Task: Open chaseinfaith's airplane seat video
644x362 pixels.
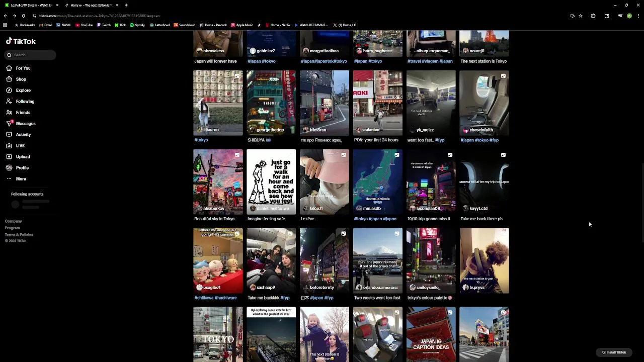Action: 485,103
